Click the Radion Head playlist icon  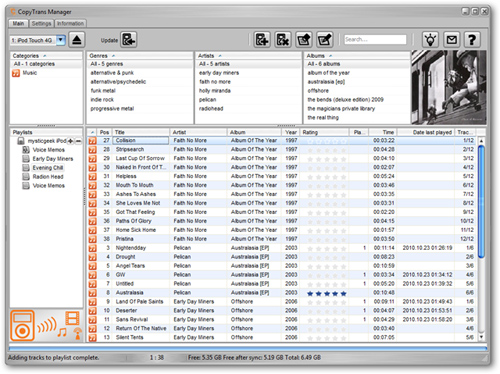[x=26, y=177]
